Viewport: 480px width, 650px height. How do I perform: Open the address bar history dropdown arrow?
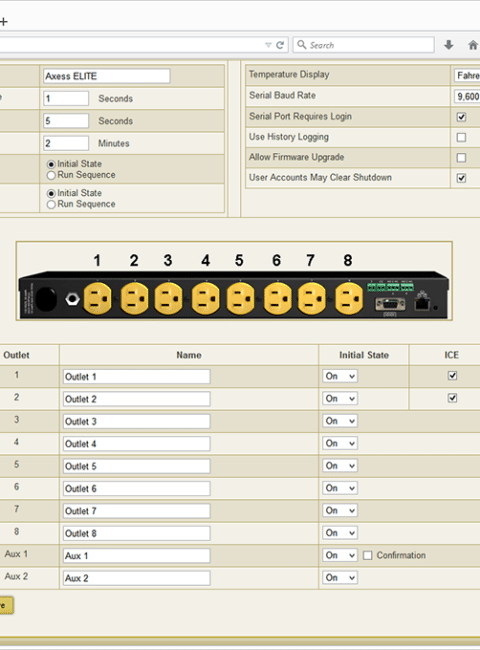(268, 45)
